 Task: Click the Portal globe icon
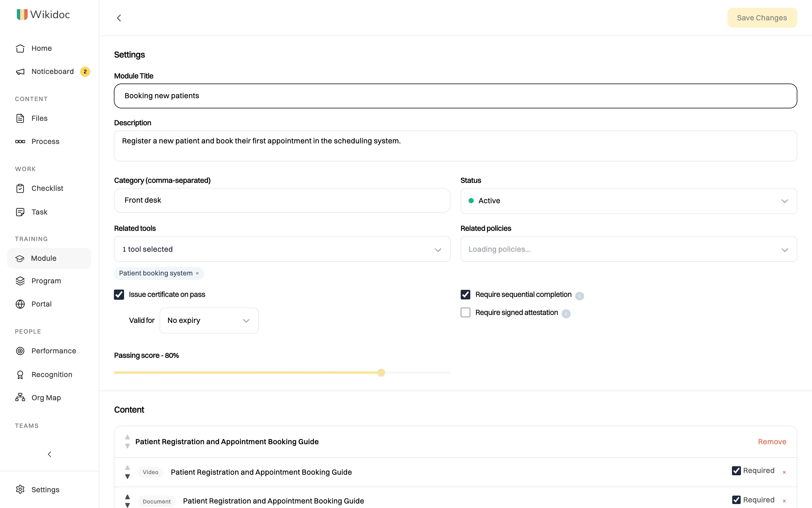coord(20,304)
